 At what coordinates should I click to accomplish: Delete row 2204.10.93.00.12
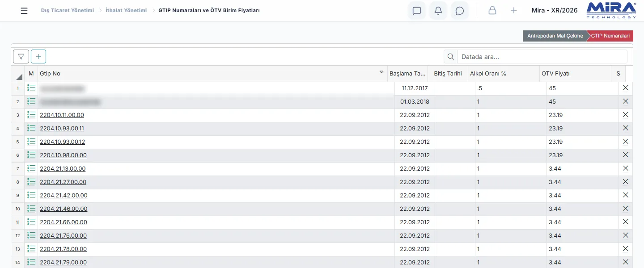point(626,142)
